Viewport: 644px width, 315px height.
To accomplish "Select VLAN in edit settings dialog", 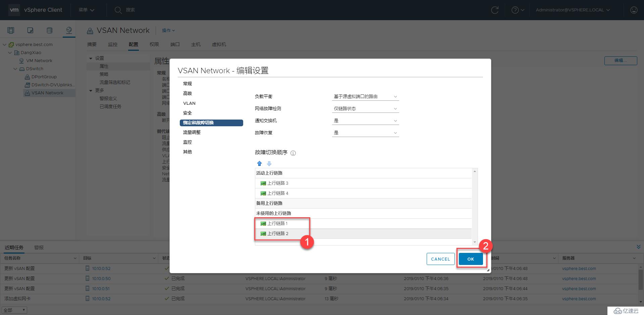I will pyautogui.click(x=189, y=103).
